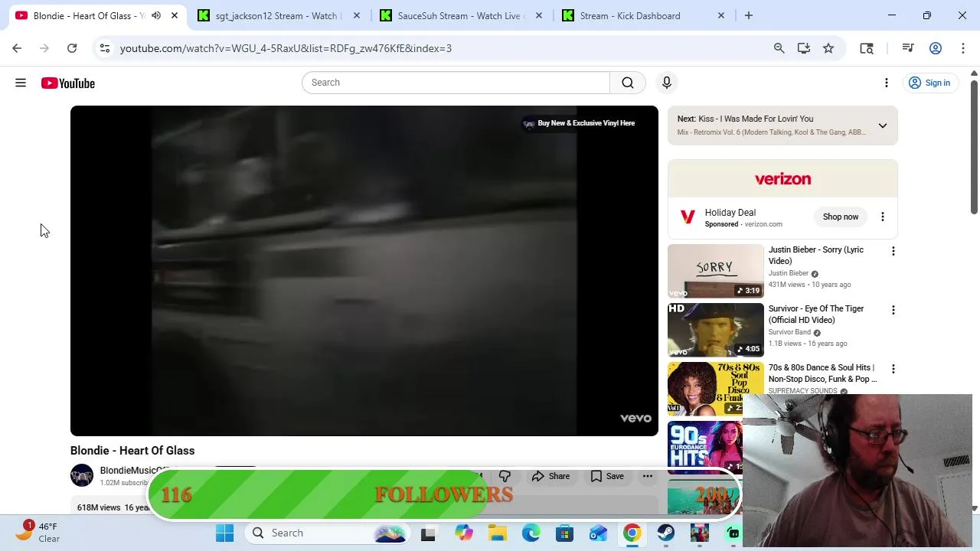Screen dimensions: 980x551
Task: Install app icon in address bar
Action: (804, 48)
